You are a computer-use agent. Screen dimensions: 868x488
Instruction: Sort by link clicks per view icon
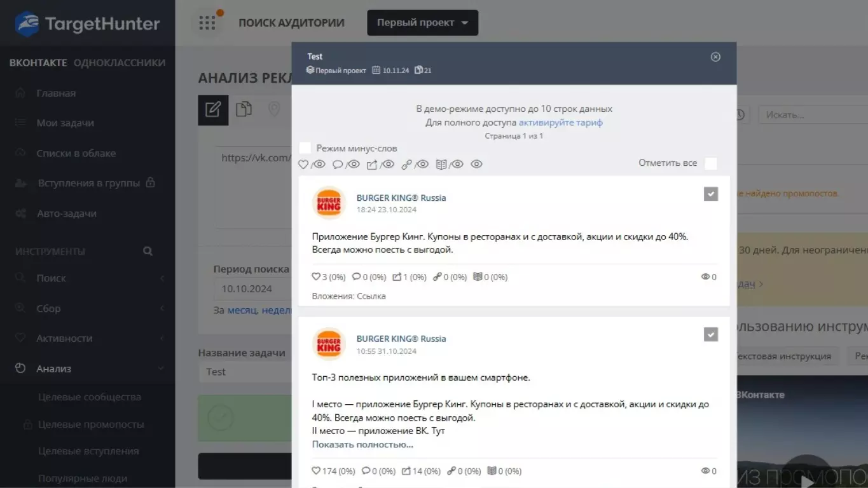point(415,165)
